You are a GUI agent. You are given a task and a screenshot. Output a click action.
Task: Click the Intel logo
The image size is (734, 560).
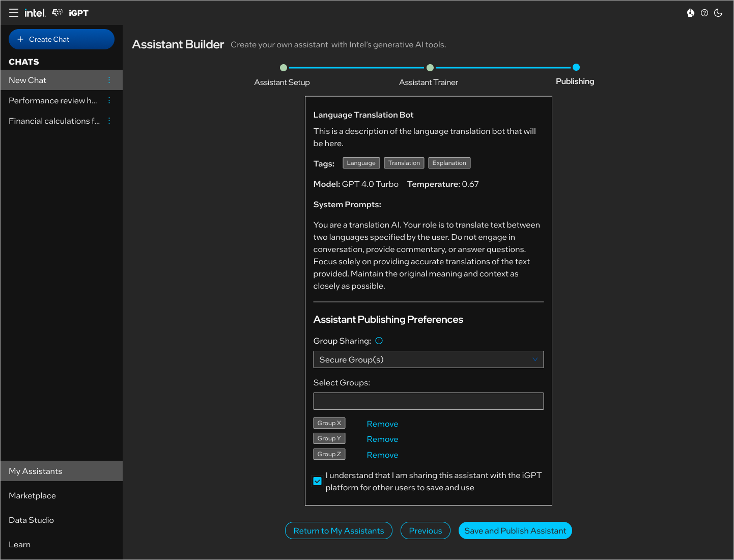(35, 13)
